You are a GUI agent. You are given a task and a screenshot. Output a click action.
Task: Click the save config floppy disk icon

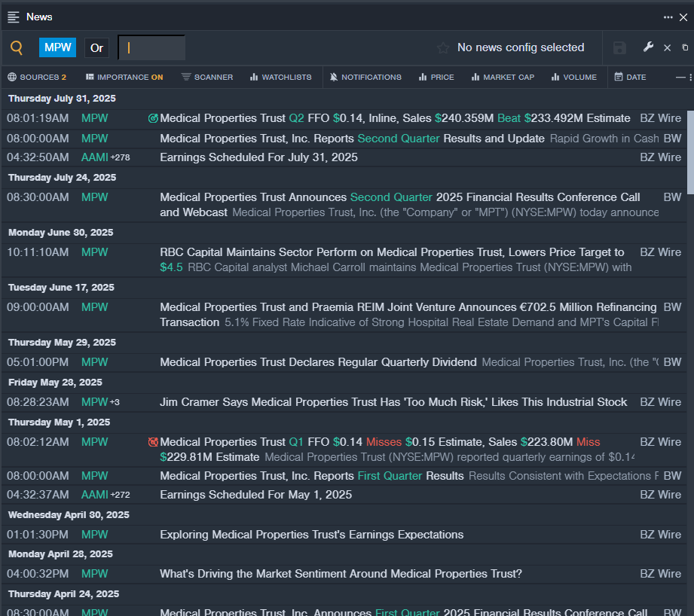(619, 47)
